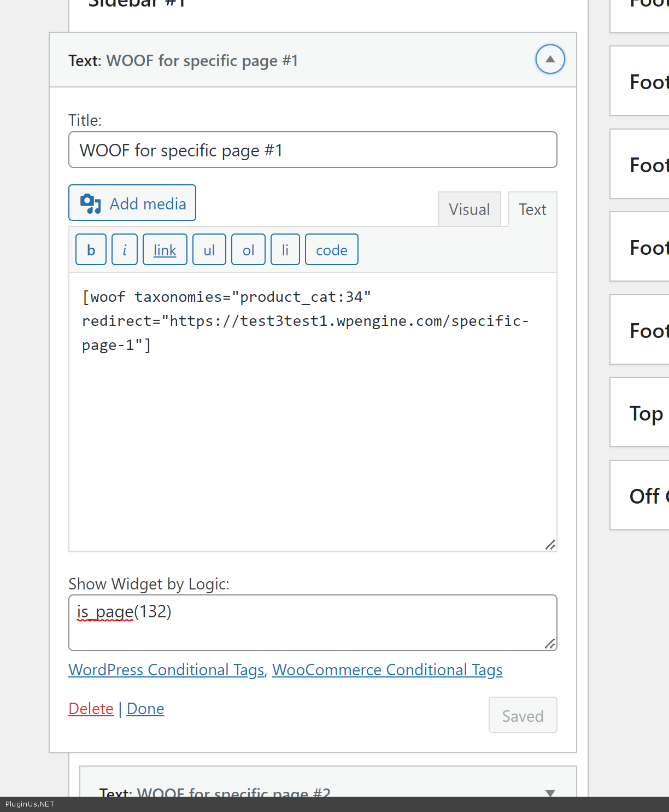Switch to the Visual editor tab
This screenshot has width=669, height=812.
click(x=469, y=209)
